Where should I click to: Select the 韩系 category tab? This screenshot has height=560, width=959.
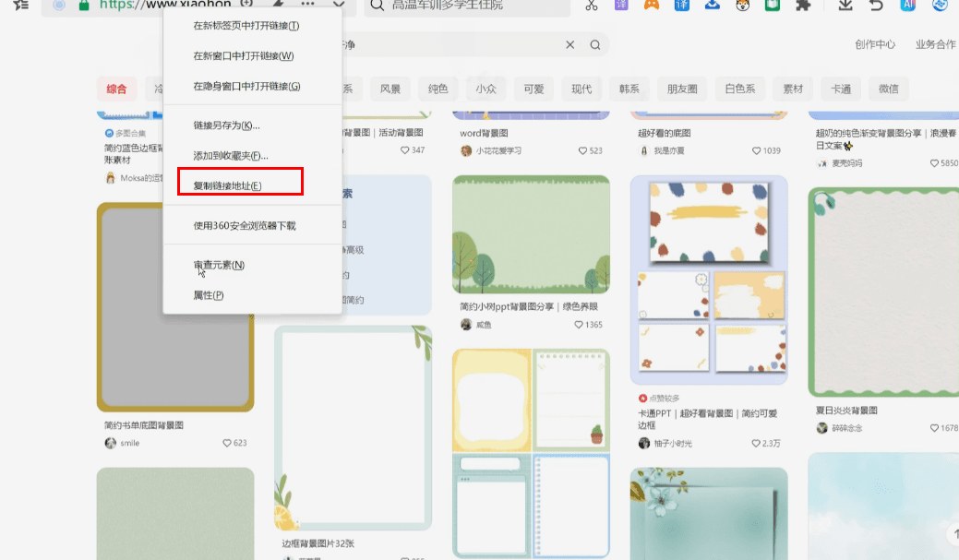click(x=629, y=89)
